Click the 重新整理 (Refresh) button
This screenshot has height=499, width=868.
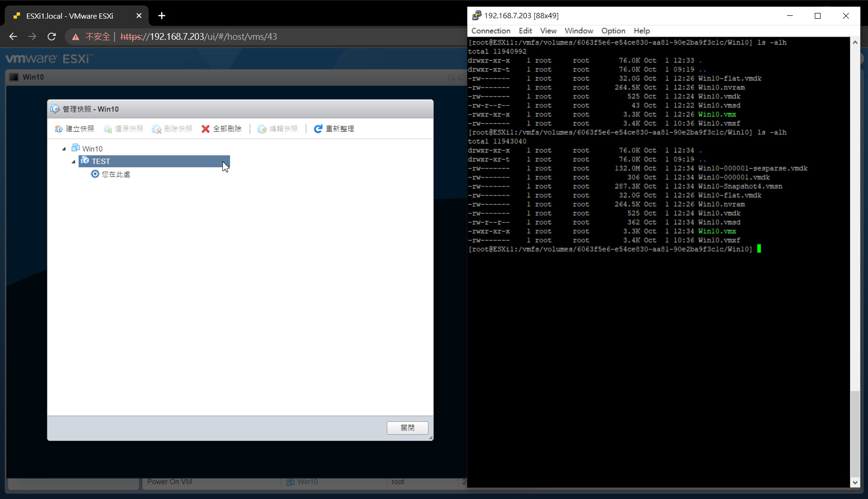tap(334, 129)
